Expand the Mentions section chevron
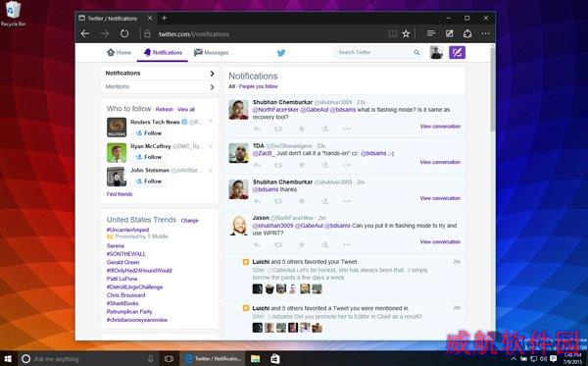 [x=213, y=87]
